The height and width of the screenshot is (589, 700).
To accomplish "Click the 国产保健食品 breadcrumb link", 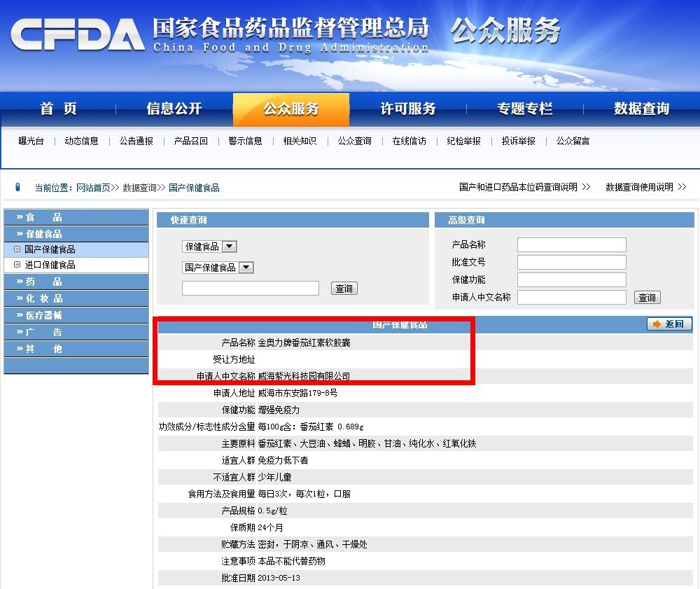I will click(194, 188).
